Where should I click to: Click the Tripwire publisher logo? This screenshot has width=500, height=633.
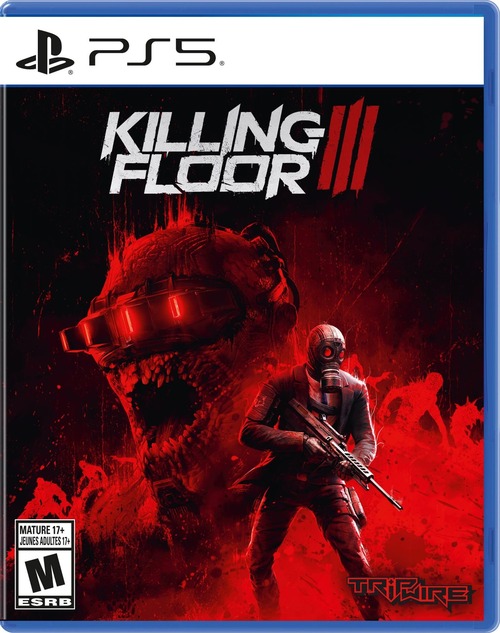[x=410, y=592]
